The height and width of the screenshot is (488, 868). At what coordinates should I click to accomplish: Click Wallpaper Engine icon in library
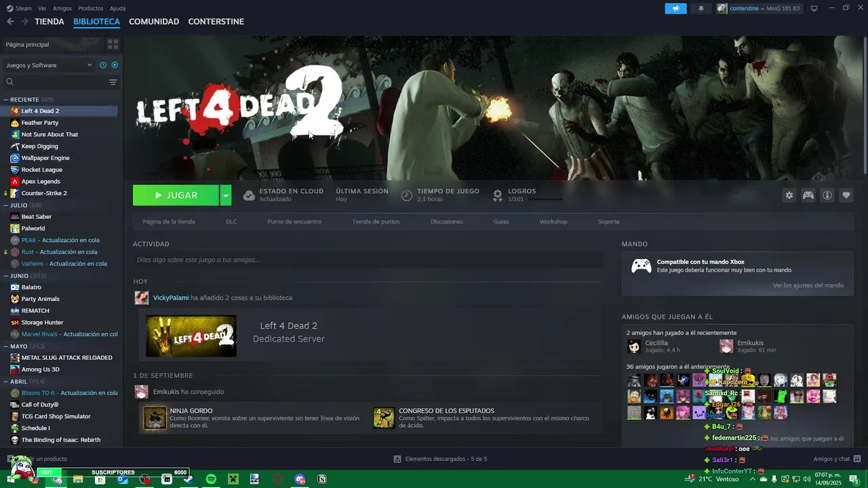[15, 158]
